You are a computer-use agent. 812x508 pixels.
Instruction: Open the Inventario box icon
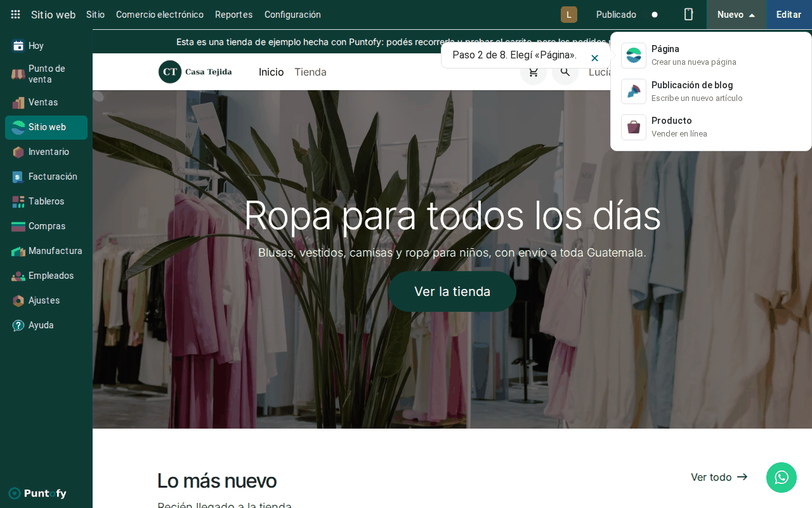[18, 152]
